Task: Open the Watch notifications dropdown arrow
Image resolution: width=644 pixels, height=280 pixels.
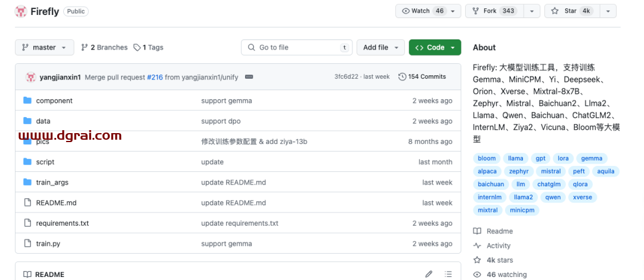Action: click(454, 11)
